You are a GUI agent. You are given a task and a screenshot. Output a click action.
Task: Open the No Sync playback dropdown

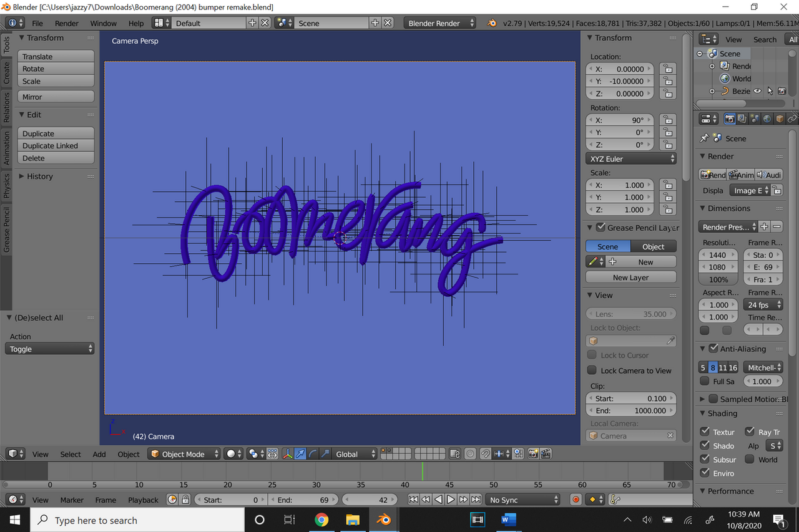click(523, 500)
